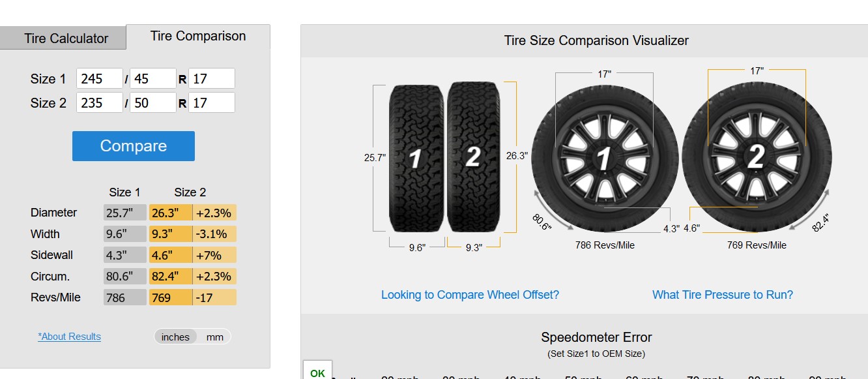868x379 pixels.
Task: Click Size 2 rim diameter field
Action: [x=211, y=102]
